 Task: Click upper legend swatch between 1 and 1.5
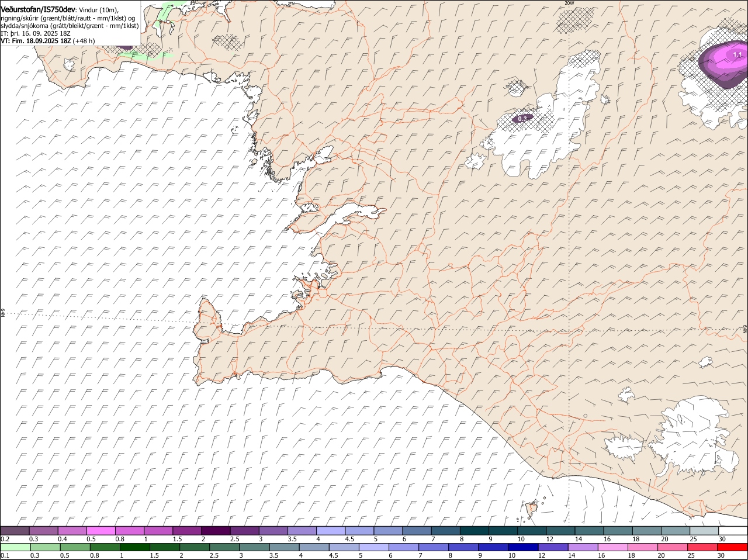point(158,531)
